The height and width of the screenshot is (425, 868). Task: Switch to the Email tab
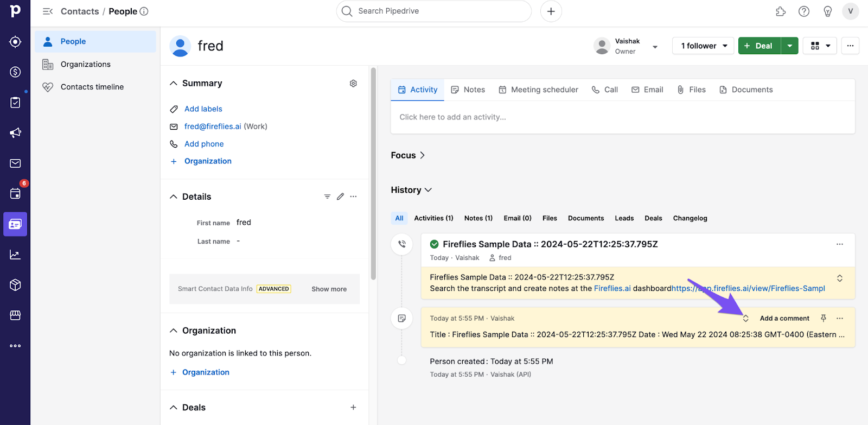click(647, 90)
